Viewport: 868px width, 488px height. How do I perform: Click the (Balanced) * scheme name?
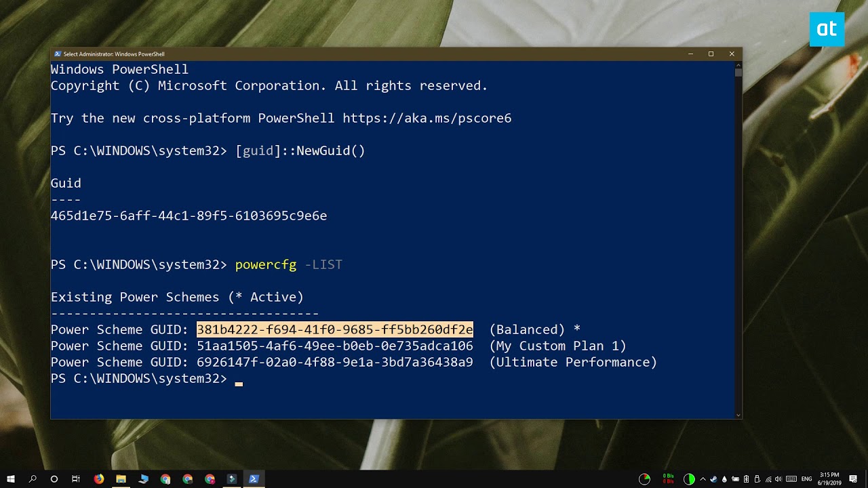tap(535, 329)
